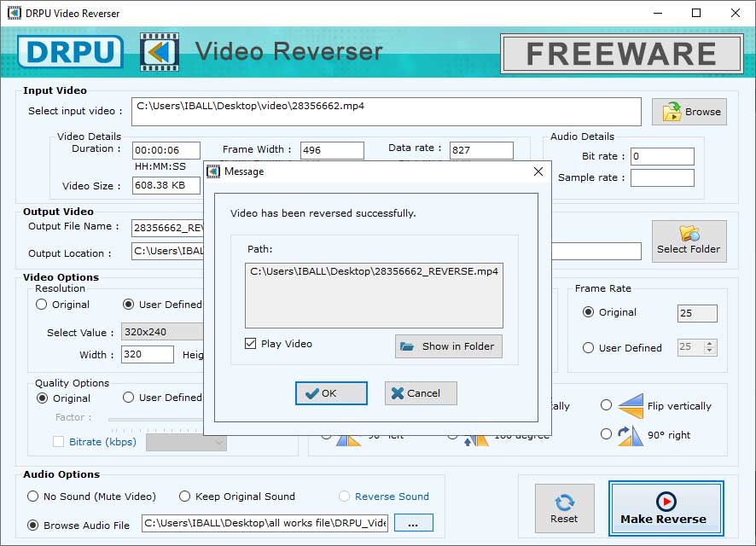
Task: Click the Original frame rate value 25
Action: [697, 313]
